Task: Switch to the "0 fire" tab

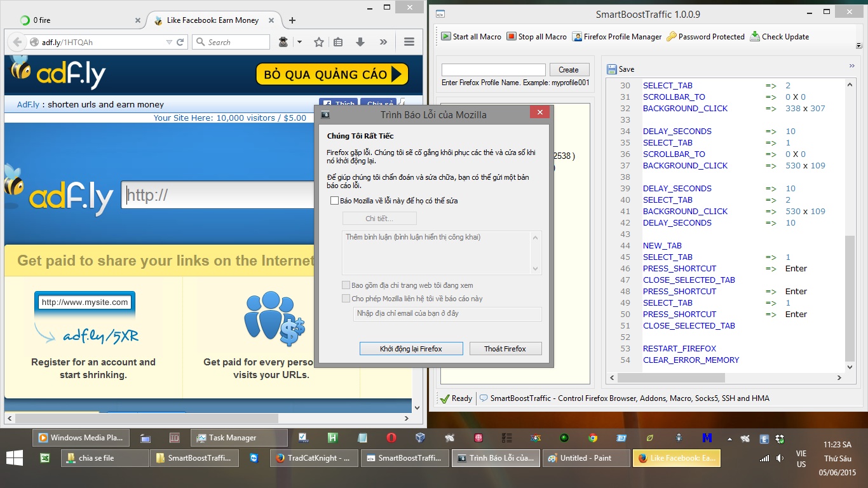Action: (x=76, y=20)
